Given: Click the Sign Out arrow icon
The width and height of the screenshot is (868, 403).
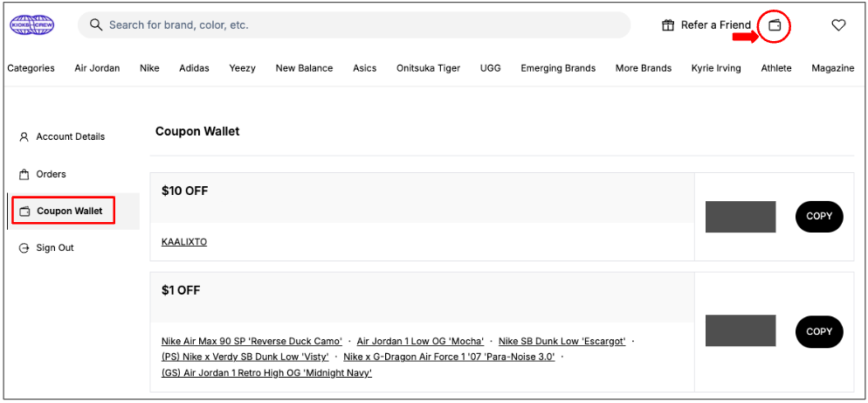Looking at the screenshot, I should pyautogui.click(x=24, y=248).
